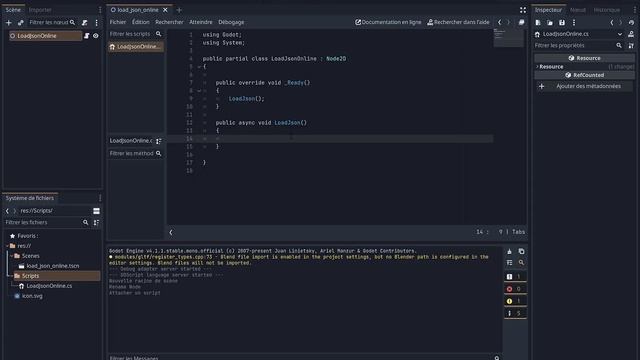Viewport: 640px width, 360px height.
Task: Open Inspector extra resource options menu
Action: (x=574, y=22)
